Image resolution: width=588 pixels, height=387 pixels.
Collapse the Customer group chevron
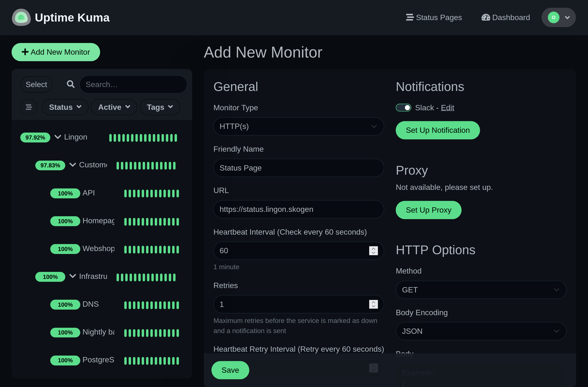pos(73,164)
